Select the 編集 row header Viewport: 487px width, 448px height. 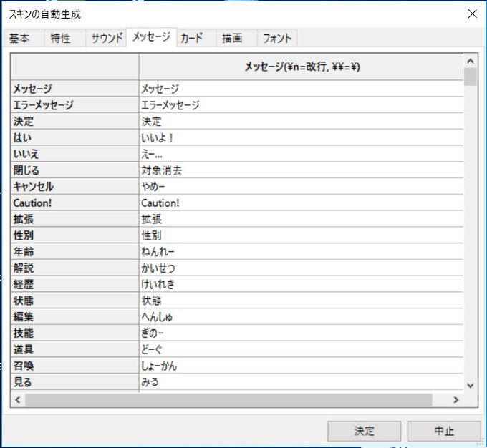click(75, 316)
